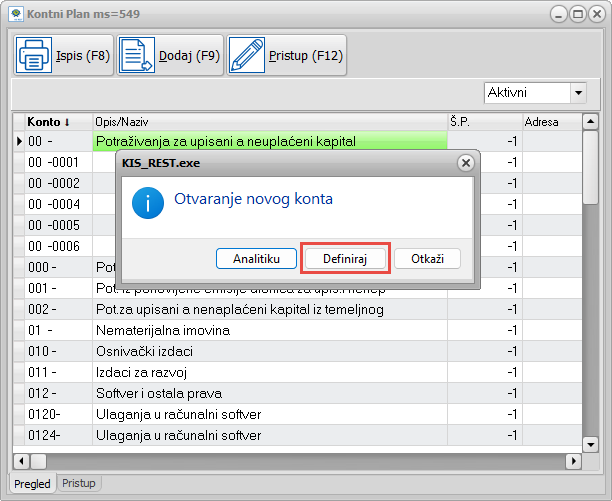Image resolution: width=612 pixels, height=501 pixels.
Task: Click the Ispis (F8) printer icon
Action: 33,56
